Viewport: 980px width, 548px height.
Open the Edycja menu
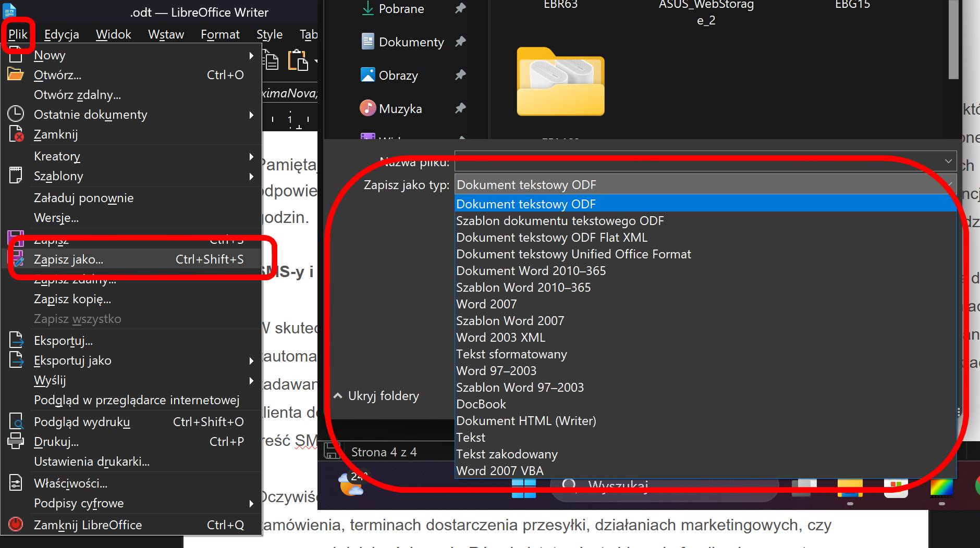pyautogui.click(x=62, y=34)
